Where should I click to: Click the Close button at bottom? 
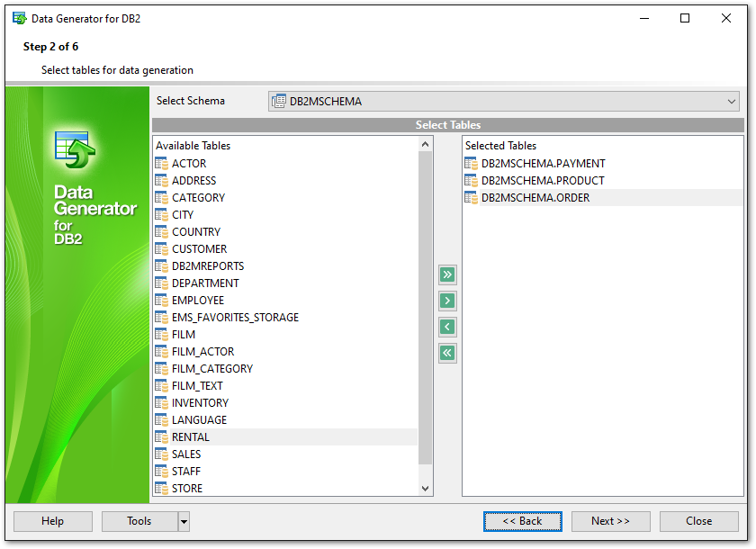tap(699, 521)
